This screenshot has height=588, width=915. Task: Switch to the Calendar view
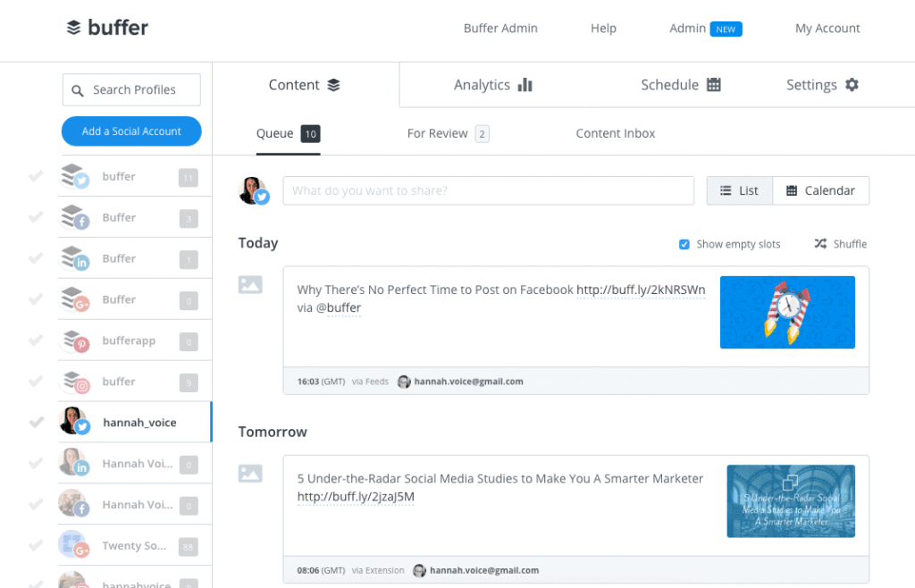(820, 190)
